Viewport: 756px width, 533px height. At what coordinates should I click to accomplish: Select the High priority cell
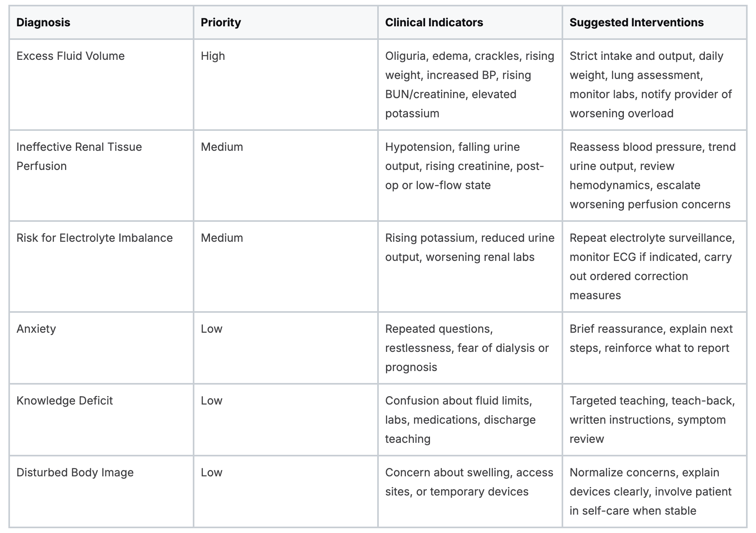tap(286, 85)
